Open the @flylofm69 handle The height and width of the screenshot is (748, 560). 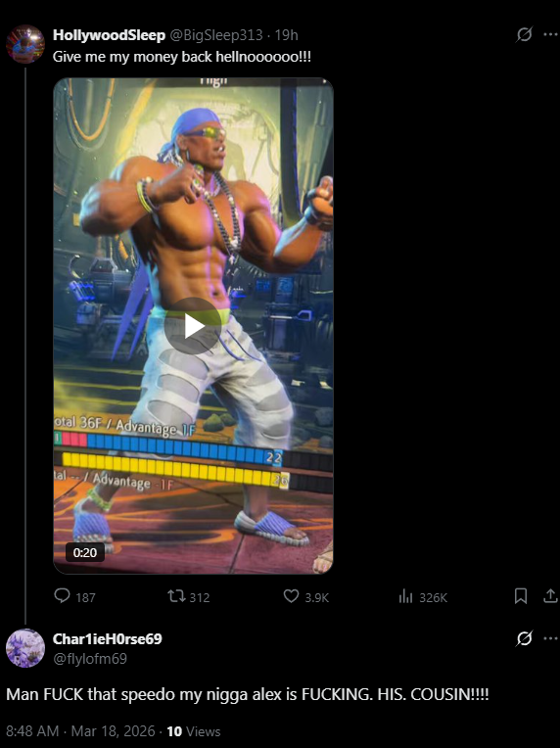(90, 659)
